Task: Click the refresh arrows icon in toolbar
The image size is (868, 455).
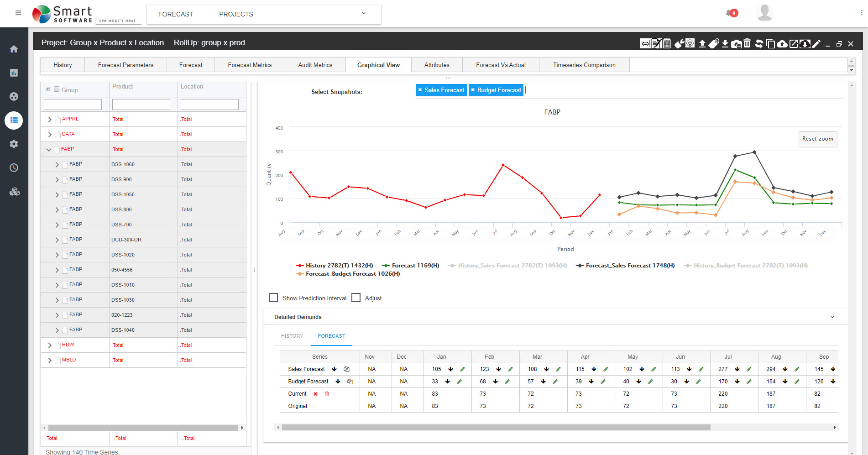Action: pos(759,44)
